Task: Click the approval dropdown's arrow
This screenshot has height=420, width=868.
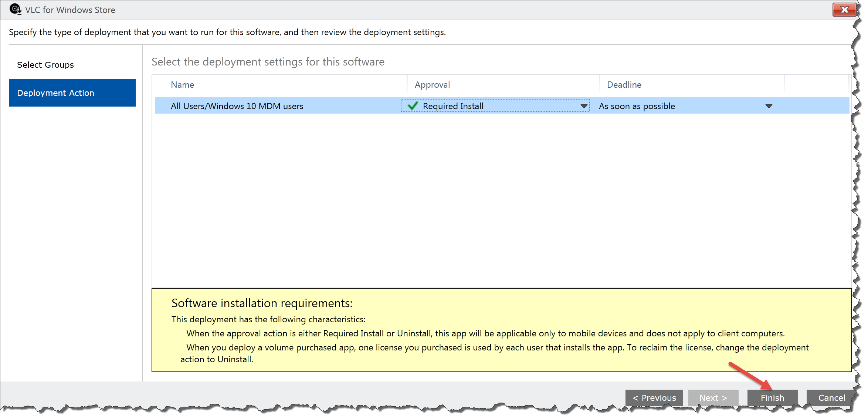Action: pyautogui.click(x=584, y=106)
